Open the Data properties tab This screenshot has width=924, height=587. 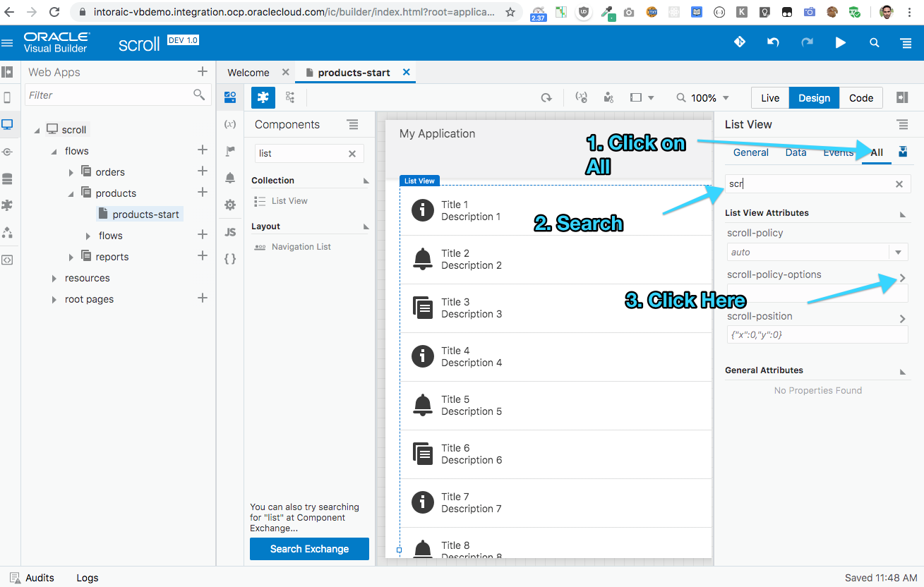(796, 152)
